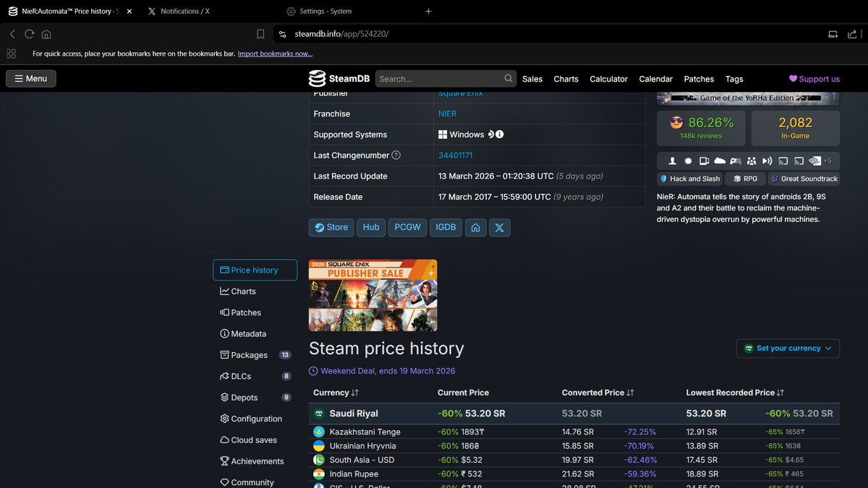Open the home website icon button

pyautogui.click(x=475, y=227)
